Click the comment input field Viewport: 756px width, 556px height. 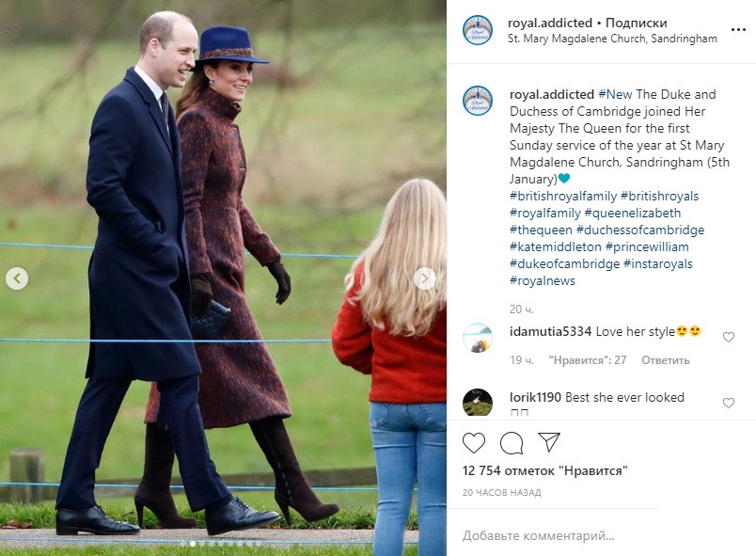coord(552,535)
